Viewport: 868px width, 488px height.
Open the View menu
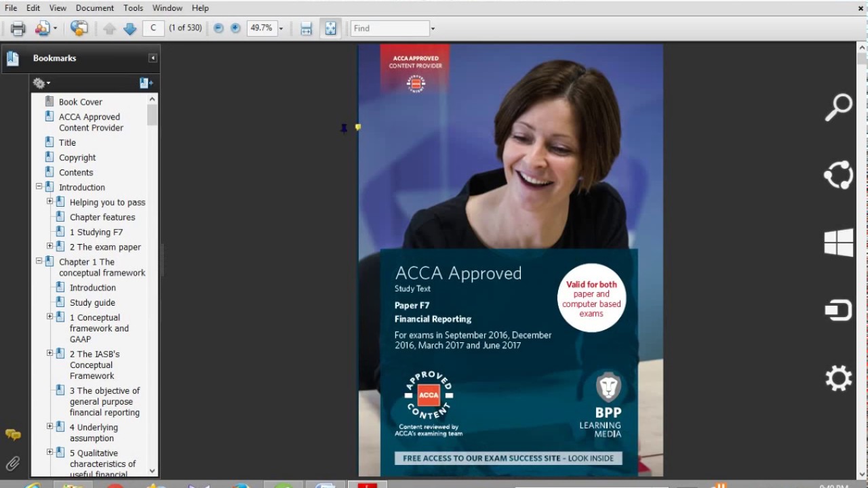[x=58, y=8]
